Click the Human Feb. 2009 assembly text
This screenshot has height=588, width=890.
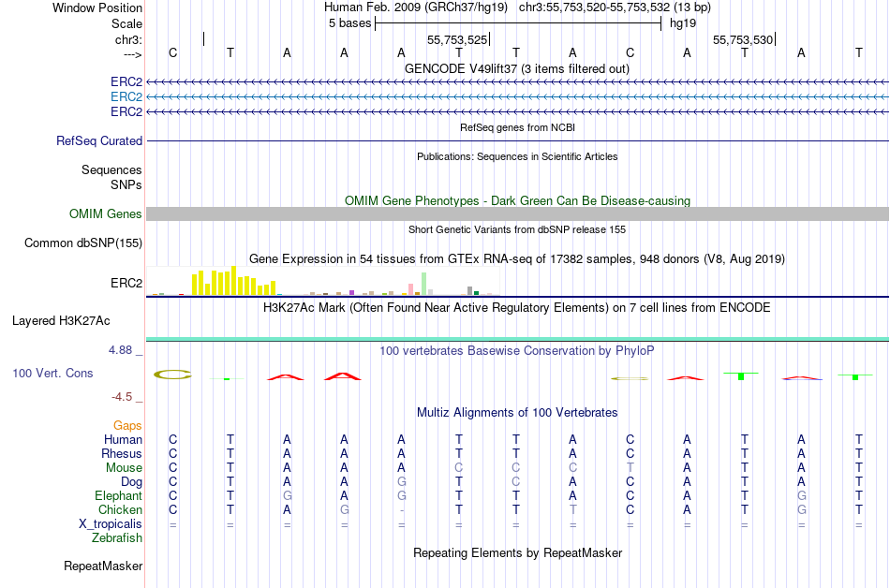[x=418, y=7]
